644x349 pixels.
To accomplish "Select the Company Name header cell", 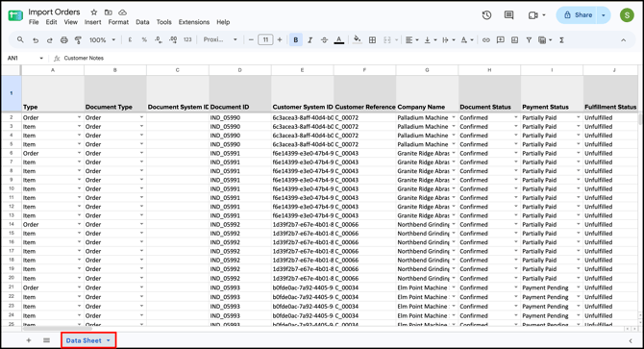I will (x=427, y=93).
